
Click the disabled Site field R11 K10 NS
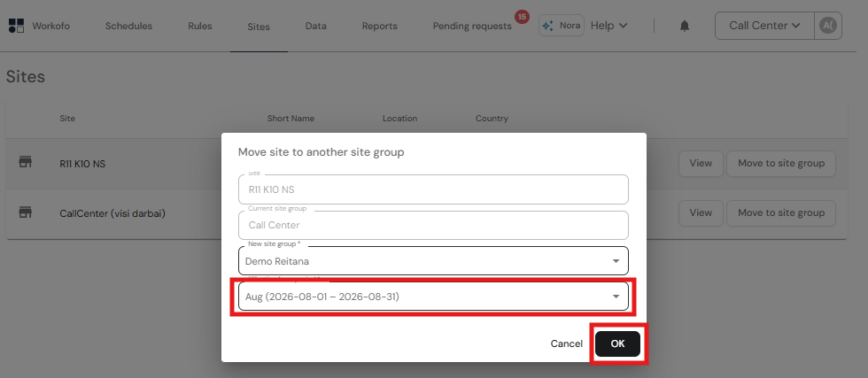(433, 189)
